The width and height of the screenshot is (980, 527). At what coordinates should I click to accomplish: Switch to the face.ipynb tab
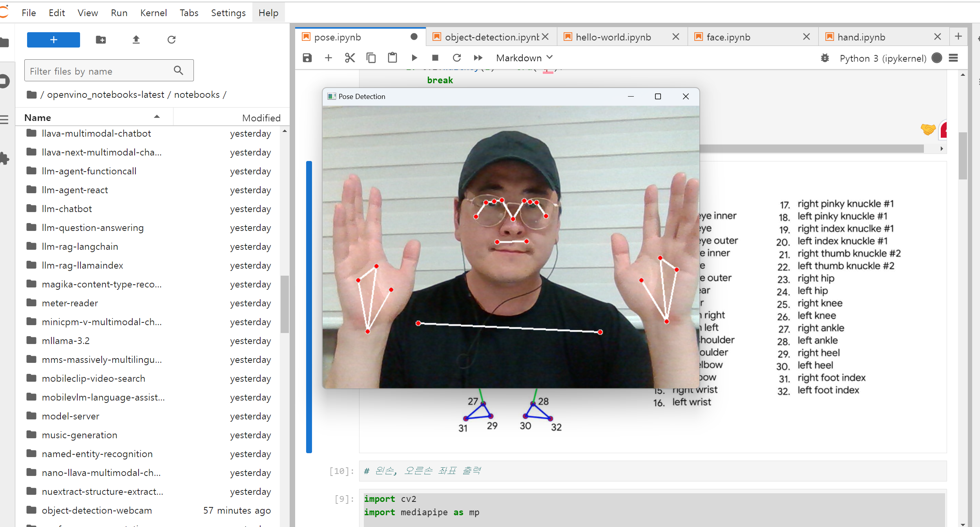point(728,37)
